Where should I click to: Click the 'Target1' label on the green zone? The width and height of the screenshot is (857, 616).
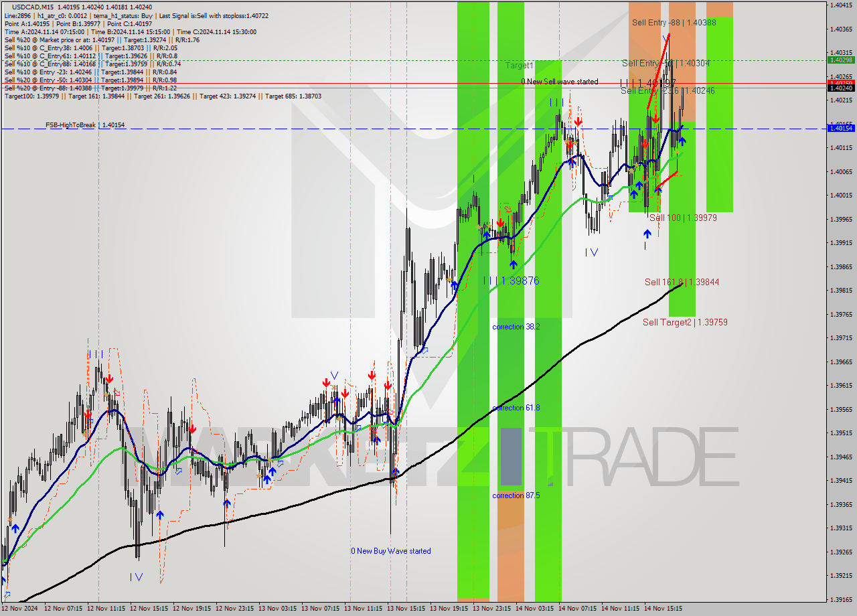tap(520, 66)
